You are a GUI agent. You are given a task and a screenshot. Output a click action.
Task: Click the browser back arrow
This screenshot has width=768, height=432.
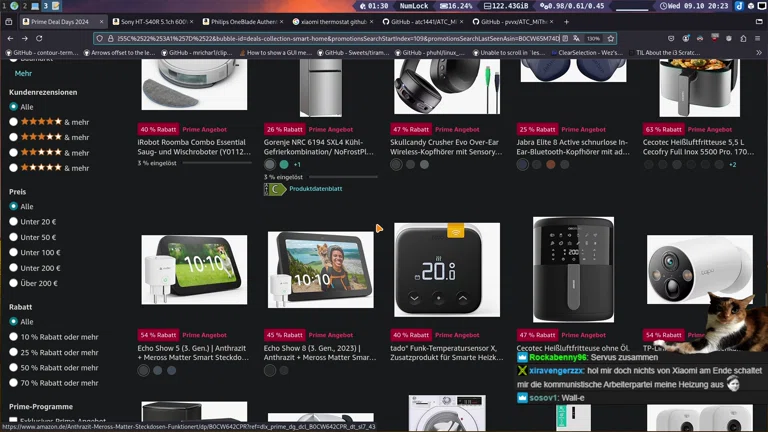point(10,39)
